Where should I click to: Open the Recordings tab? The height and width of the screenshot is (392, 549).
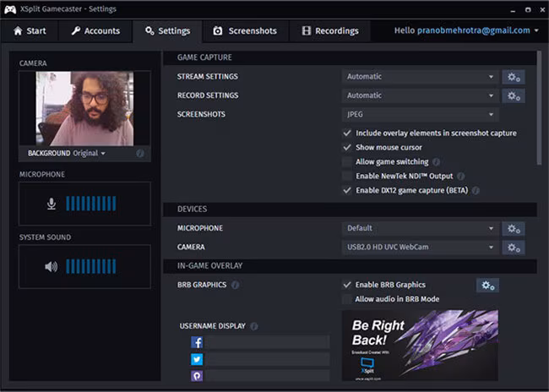[x=329, y=31]
